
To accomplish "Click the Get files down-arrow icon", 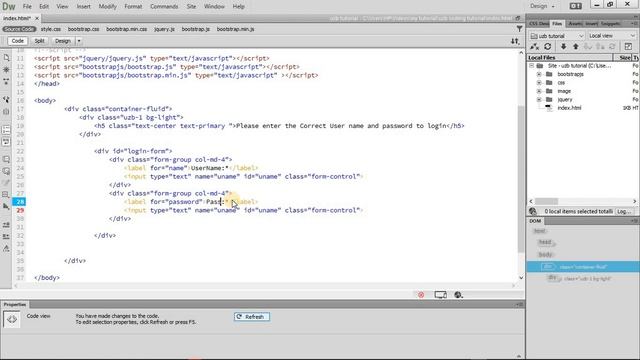I will (563, 47).
